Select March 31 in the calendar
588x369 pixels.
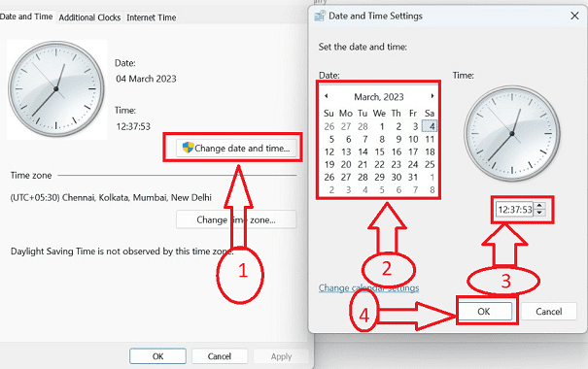(413, 177)
